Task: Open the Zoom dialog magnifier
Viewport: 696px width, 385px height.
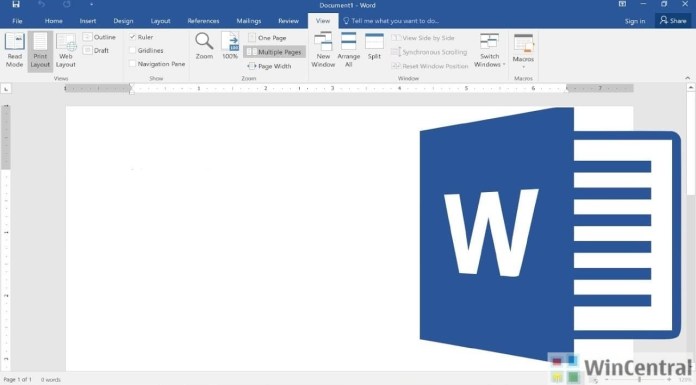Action: [204, 46]
